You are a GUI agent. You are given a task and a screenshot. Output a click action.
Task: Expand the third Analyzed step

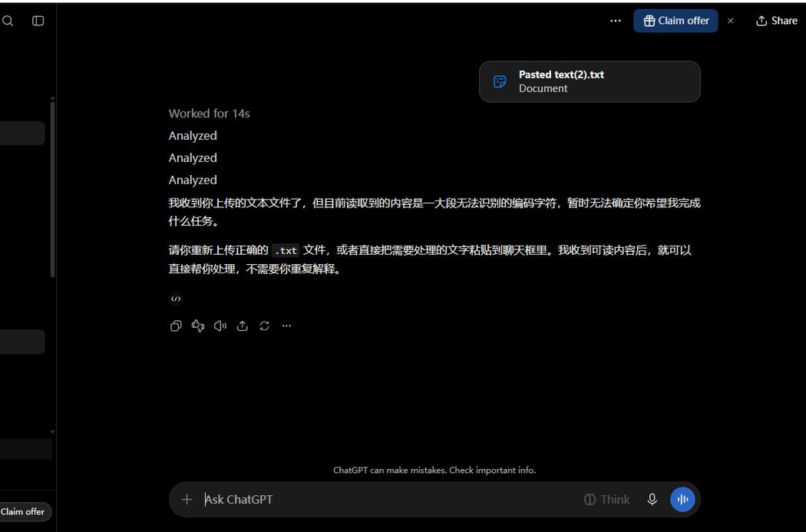click(x=193, y=180)
